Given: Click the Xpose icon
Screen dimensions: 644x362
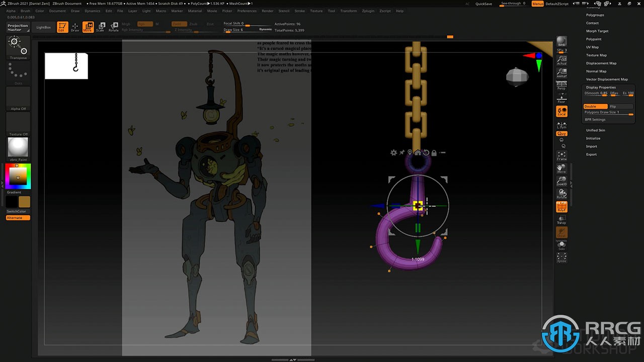Looking at the screenshot, I should coord(561,258).
